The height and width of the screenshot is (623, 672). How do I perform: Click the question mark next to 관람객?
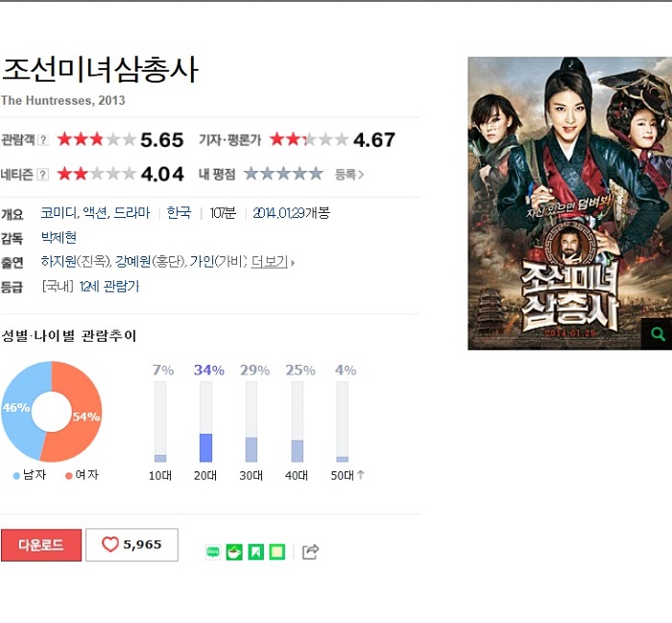42,140
